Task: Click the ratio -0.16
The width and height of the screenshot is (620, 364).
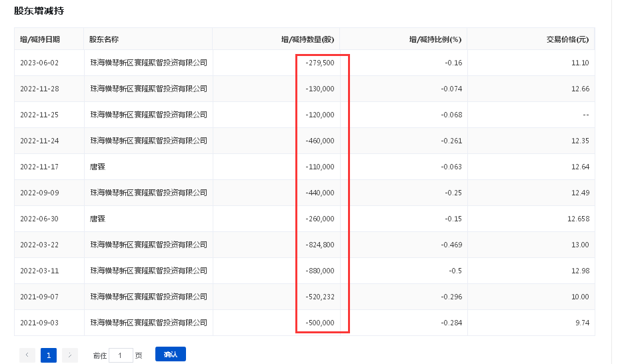Action: coord(453,63)
